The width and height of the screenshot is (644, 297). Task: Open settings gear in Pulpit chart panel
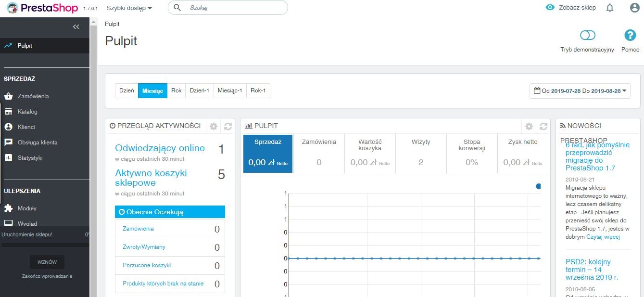[x=529, y=126]
